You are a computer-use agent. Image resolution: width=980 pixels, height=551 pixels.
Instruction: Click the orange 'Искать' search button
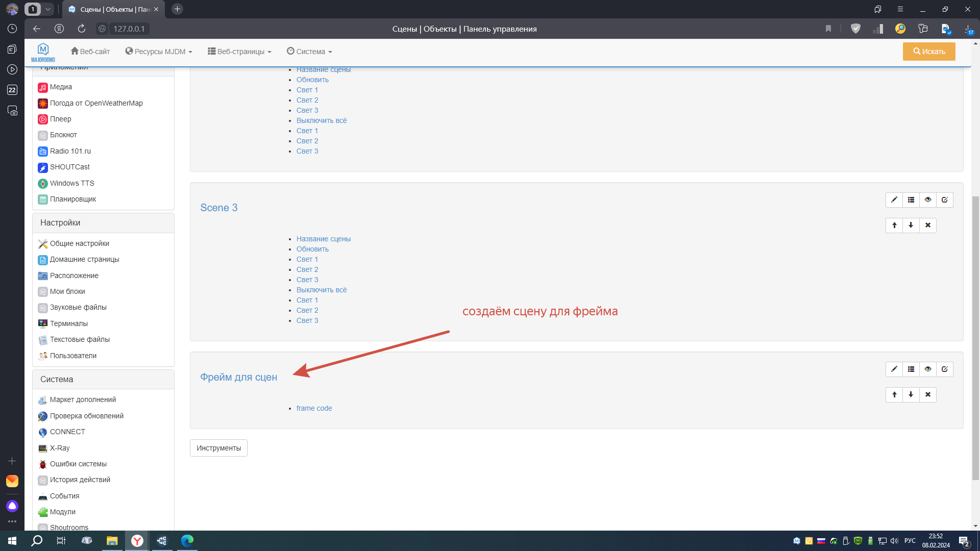(x=928, y=52)
